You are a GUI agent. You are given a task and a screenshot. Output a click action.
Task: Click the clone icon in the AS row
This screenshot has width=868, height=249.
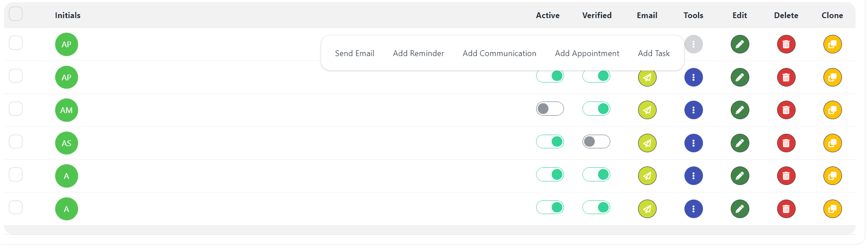coord(832,143)
